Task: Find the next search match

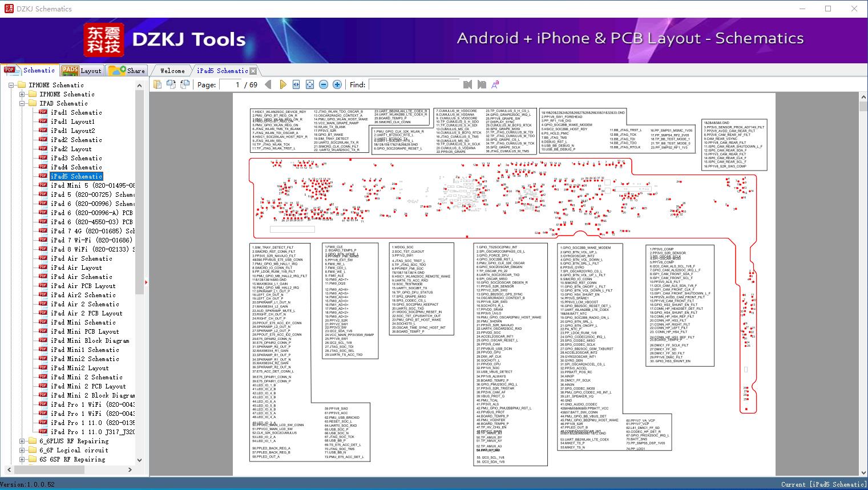Action: click(x=482, y=84)
